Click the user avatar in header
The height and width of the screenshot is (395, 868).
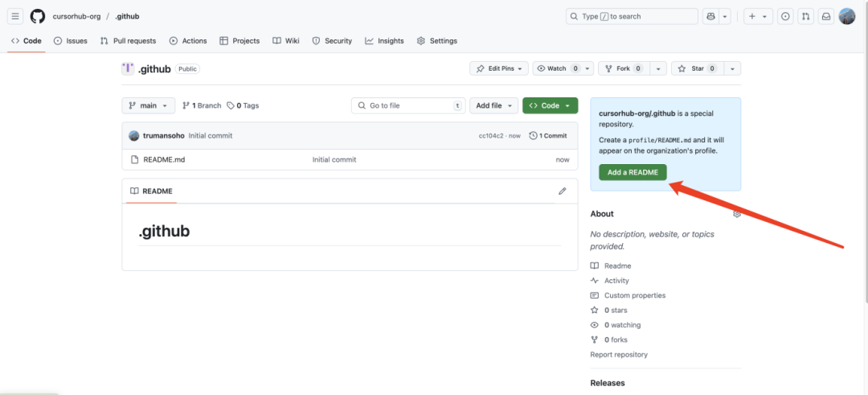tap(847, 16)
